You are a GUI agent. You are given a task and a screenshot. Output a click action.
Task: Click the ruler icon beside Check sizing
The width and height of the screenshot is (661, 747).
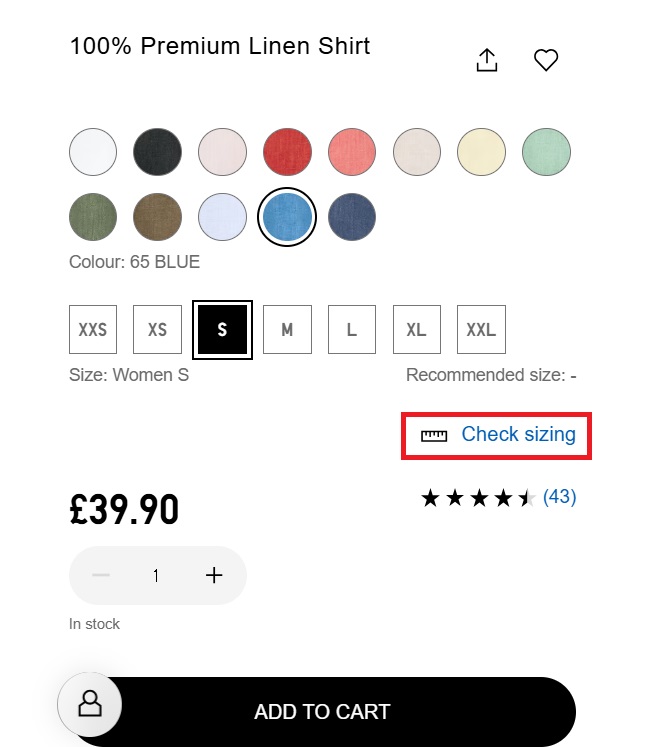(434, 435)
